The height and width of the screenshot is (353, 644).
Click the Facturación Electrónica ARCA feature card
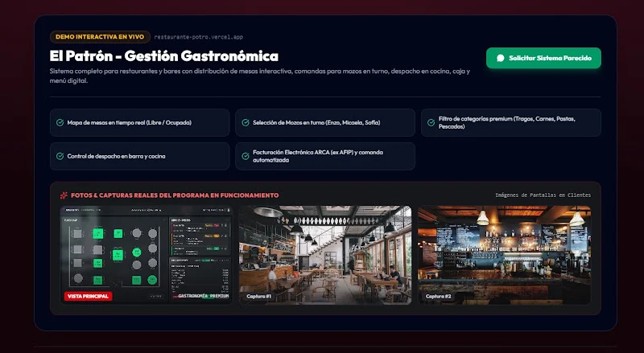pyautogui.click(x=325, y=156)
